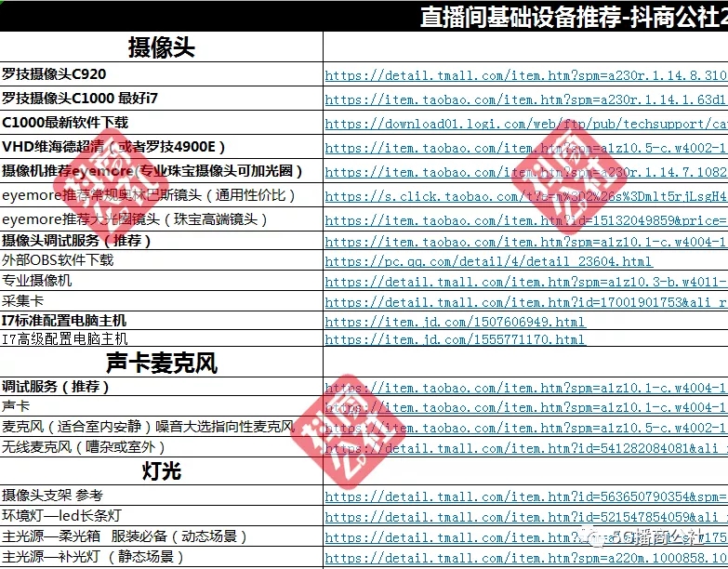
Task: Select the cell 主光源—补光灯(静态场景)
Action: coord(161,557)
